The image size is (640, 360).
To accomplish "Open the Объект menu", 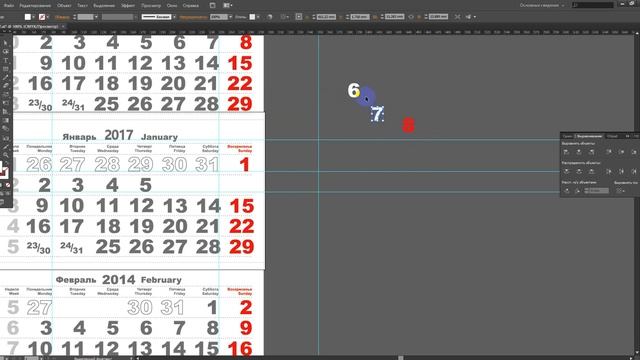I will click(x=64, y=6).
